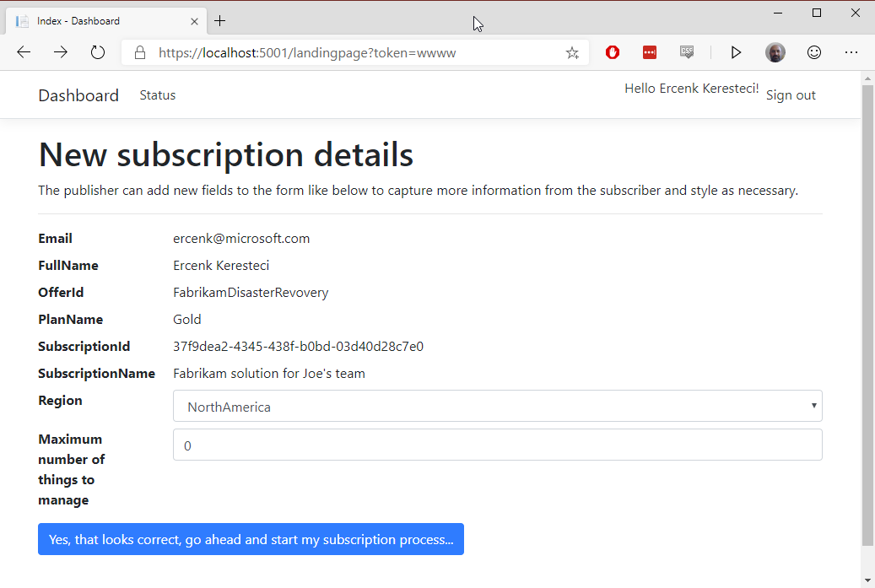Go back to the previous page
The height and width of the screenshot is (588, 875).
24,52
